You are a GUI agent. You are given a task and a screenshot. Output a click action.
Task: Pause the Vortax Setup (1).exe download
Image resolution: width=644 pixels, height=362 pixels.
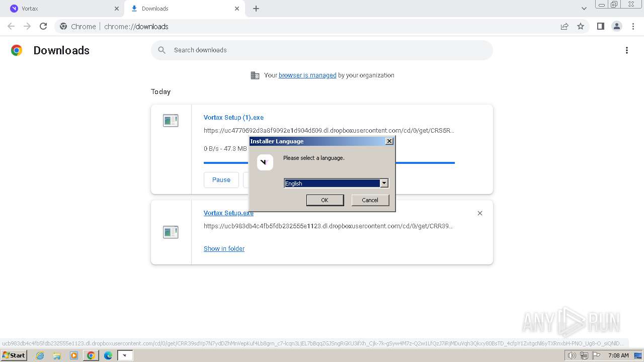click(221, 180)
